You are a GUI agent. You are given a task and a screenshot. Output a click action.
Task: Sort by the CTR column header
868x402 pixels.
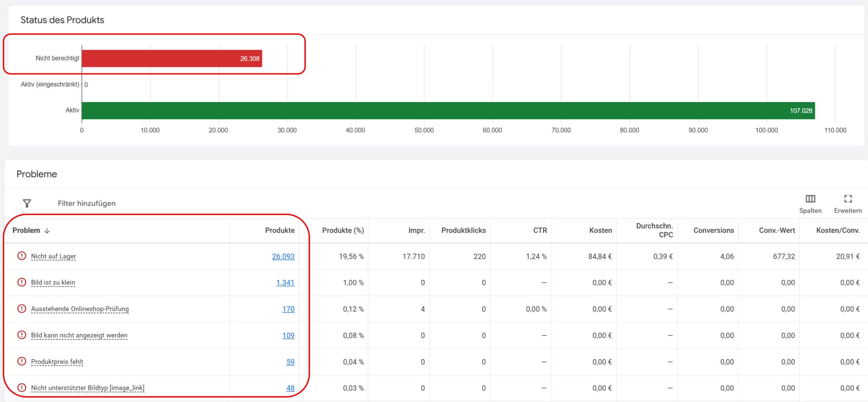click(540, 230)
